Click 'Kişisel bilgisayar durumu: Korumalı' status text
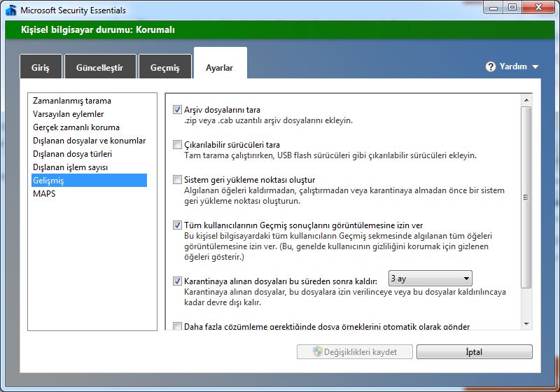560x392 pixels. click(x=98, y=29)
